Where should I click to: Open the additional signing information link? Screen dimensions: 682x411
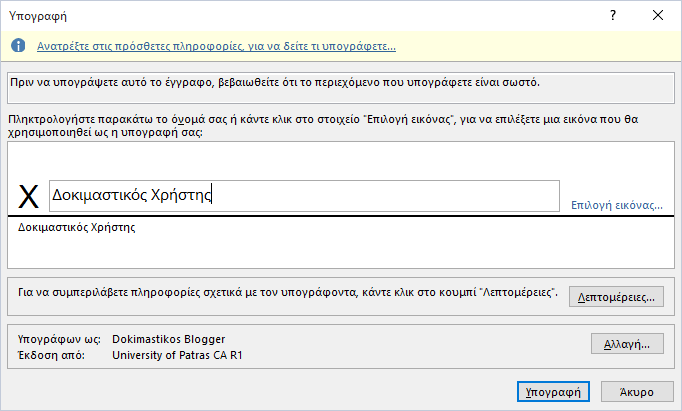coord(216,46)
